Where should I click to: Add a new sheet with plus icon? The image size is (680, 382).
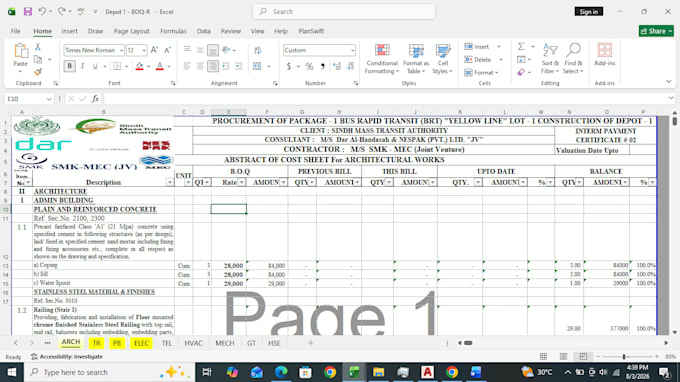pyautogui.click(x=311, y=343)
